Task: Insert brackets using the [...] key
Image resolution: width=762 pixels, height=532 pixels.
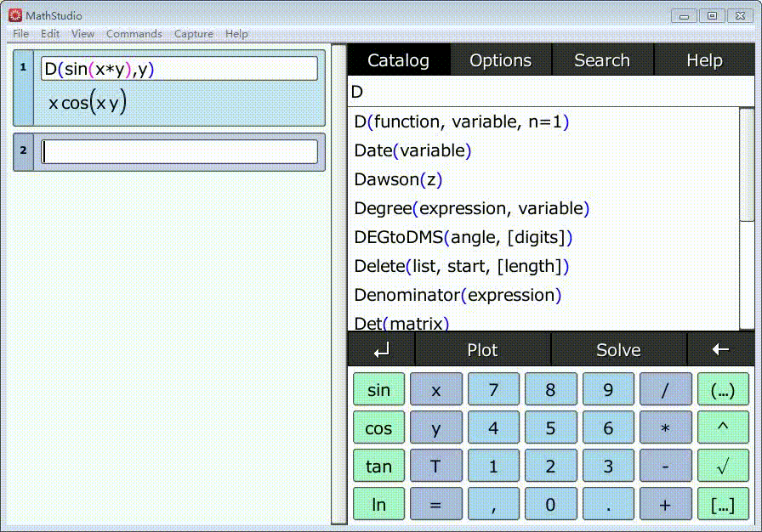Action: coord(723,504)
